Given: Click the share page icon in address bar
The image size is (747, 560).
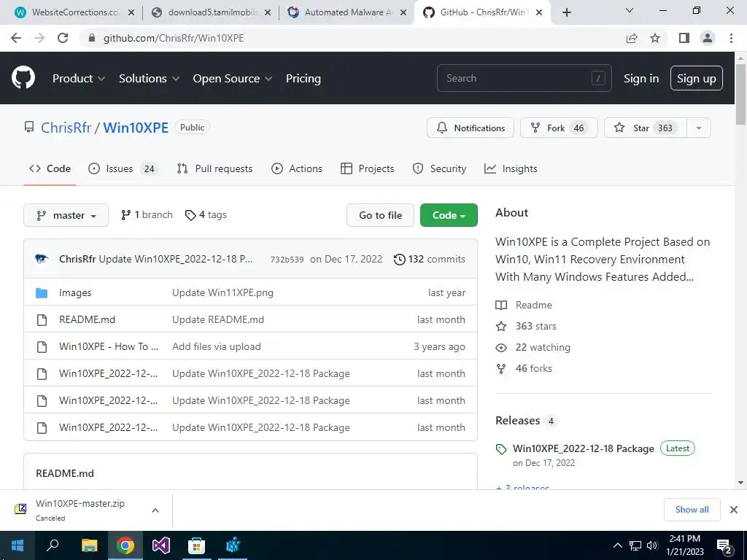Looking at the screenshot, I should (x=632, y=38).
